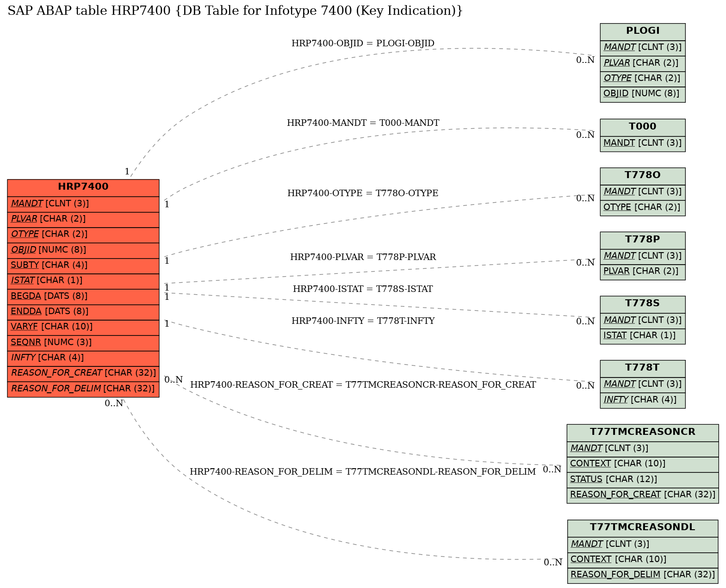Viewport: 726px width, 588px height.
Task: Click REASON_FOR_DELIM [CHAR (32)] in T77TMCREASONDL
Action: tap(643, 575)
